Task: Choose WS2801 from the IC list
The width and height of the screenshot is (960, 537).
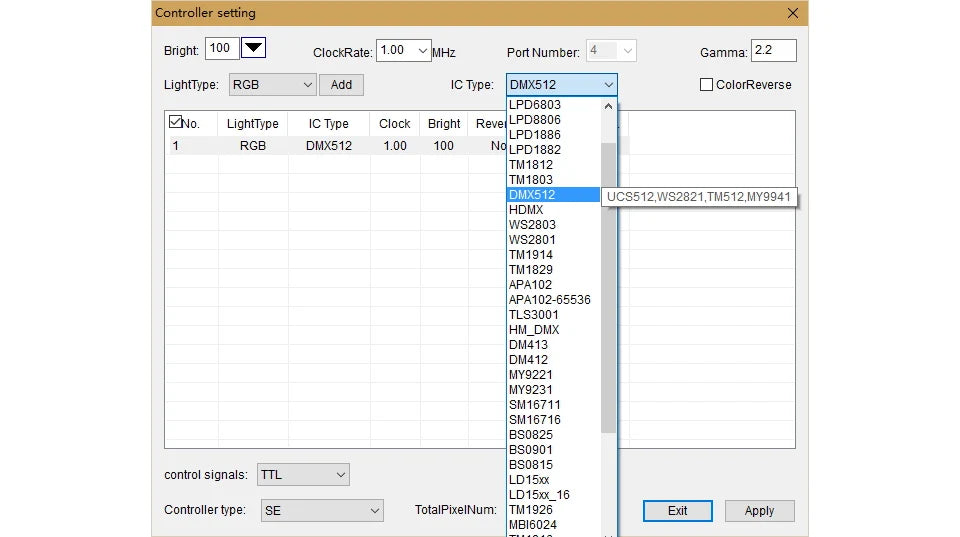Action: point(532,239)
